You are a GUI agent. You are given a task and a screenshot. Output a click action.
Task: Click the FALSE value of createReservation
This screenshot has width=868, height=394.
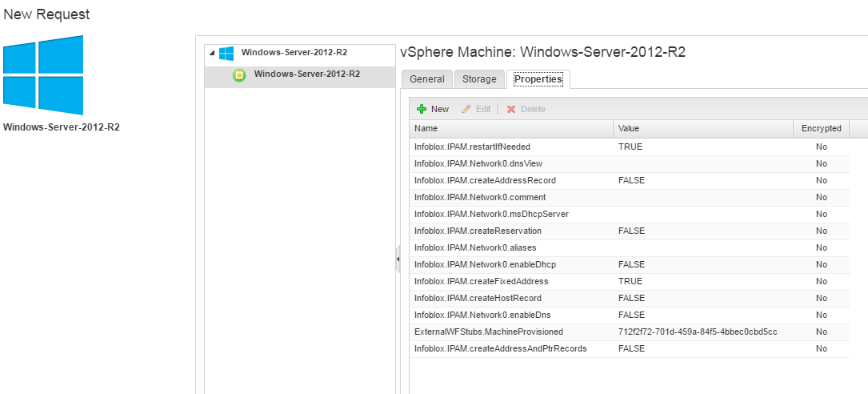coord(632,231)
